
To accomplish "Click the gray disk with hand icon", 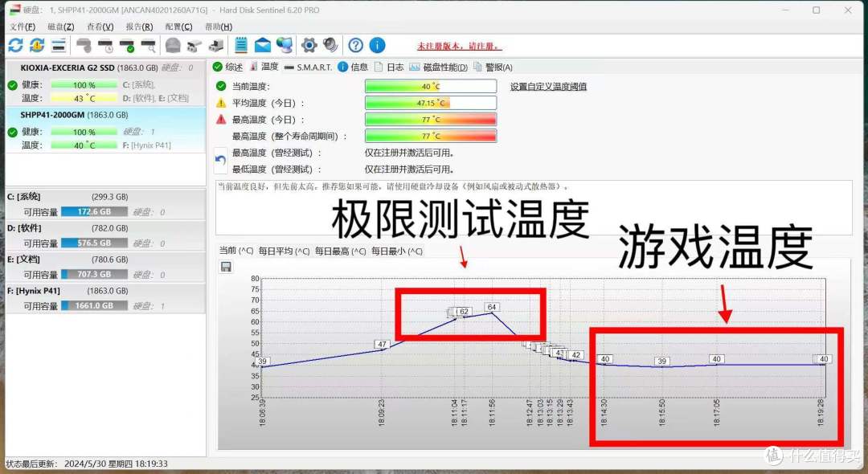I will pyautogui.click(x=84, y=45).
